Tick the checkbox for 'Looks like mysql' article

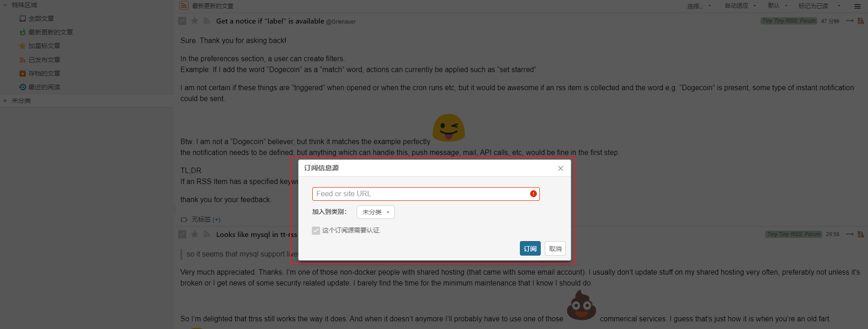pos(182,234)
